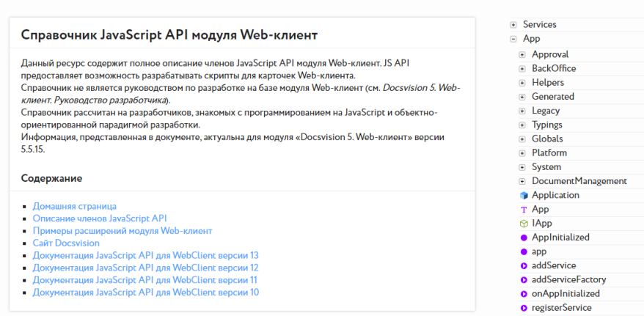The height and width of the screenshot is (316, 644).
Task: Expand the Approval node
Action: tap(522, 54)
